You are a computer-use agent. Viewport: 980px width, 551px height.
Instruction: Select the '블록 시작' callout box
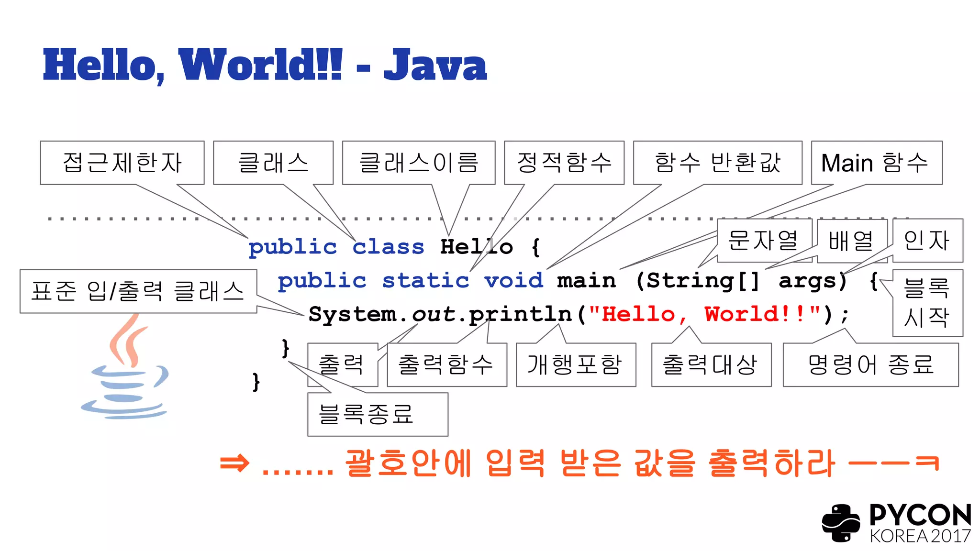coord(928,303)
